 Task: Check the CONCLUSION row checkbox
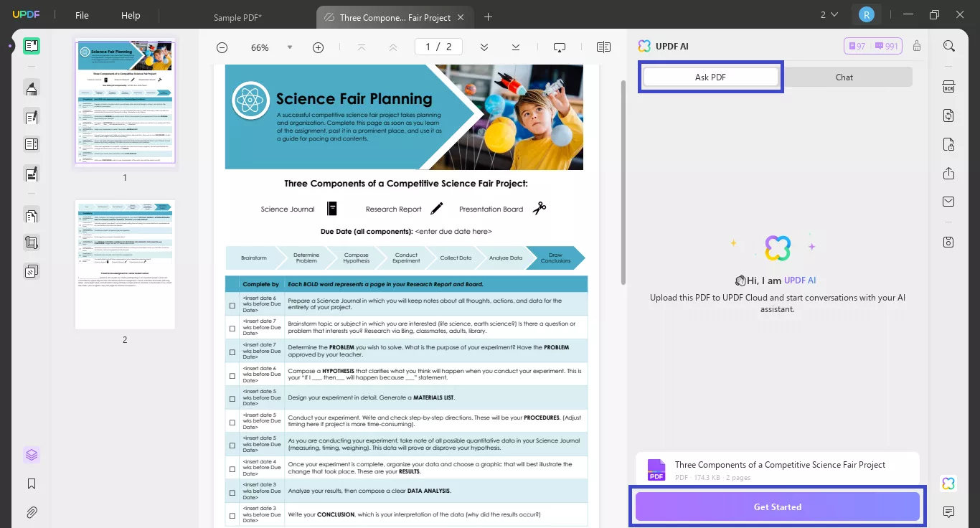point(232,516)
